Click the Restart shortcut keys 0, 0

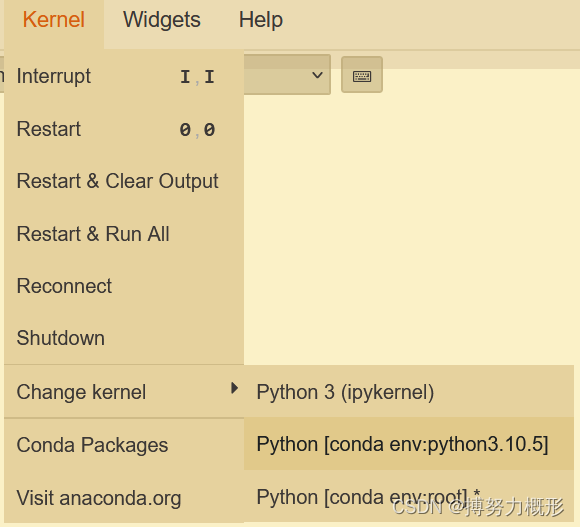click(x=197, y=129)
